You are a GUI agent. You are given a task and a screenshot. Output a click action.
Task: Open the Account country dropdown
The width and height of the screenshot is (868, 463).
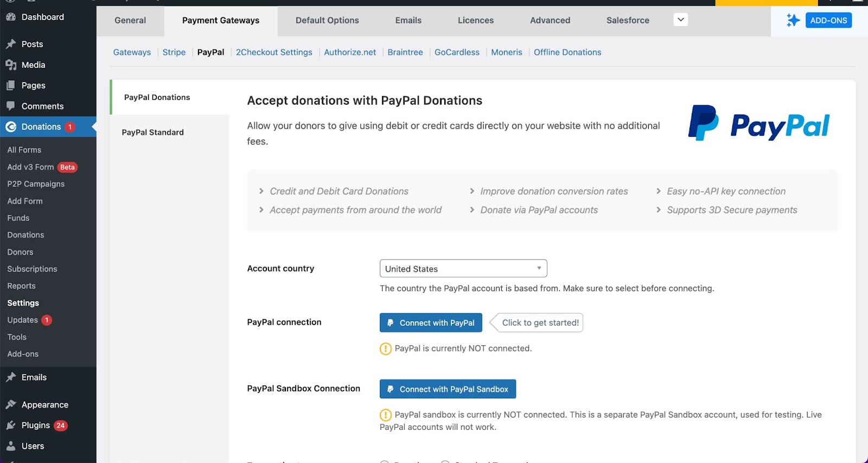463,269
